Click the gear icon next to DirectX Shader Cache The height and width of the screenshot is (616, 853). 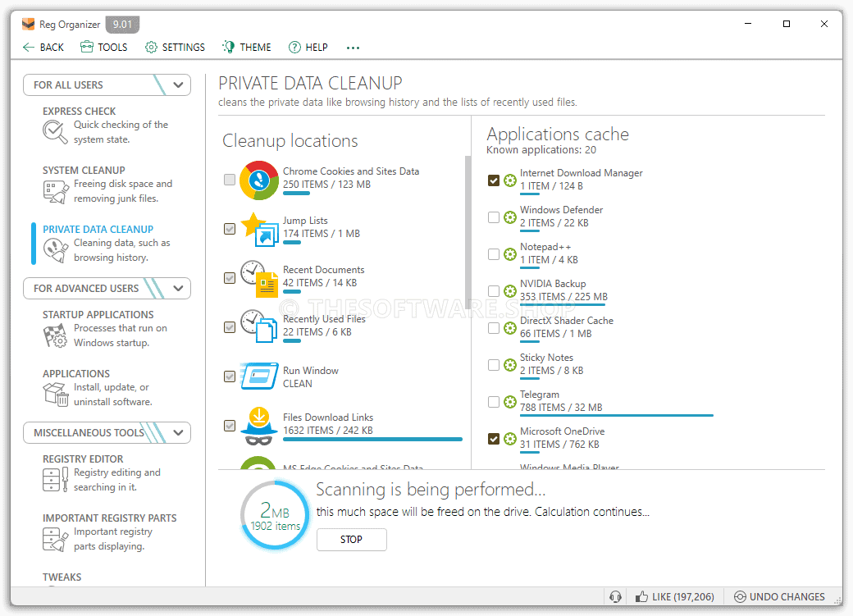click(509, 328)
